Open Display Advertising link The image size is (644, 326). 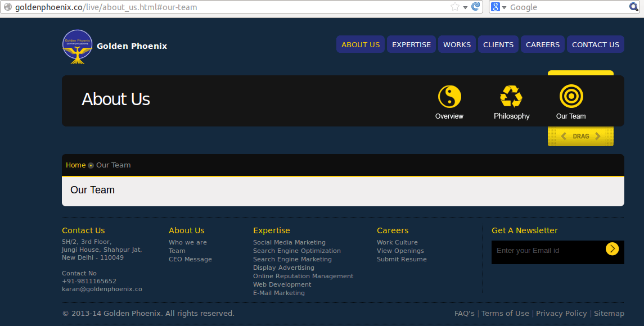click(x=284, y=268)
